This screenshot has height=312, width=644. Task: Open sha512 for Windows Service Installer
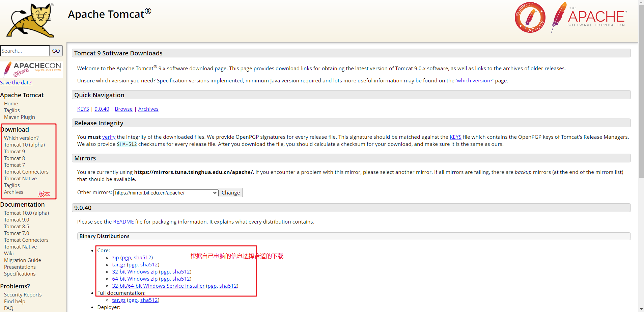[228, 286]
